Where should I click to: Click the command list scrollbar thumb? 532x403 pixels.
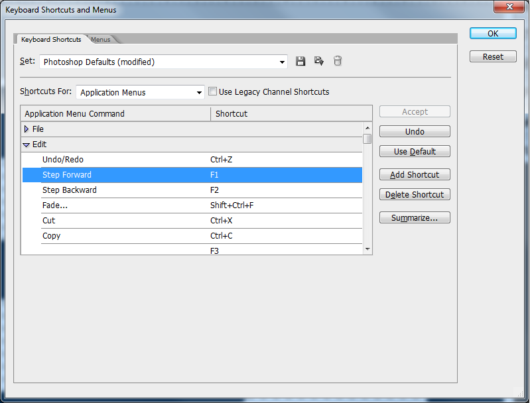[367, 139]
